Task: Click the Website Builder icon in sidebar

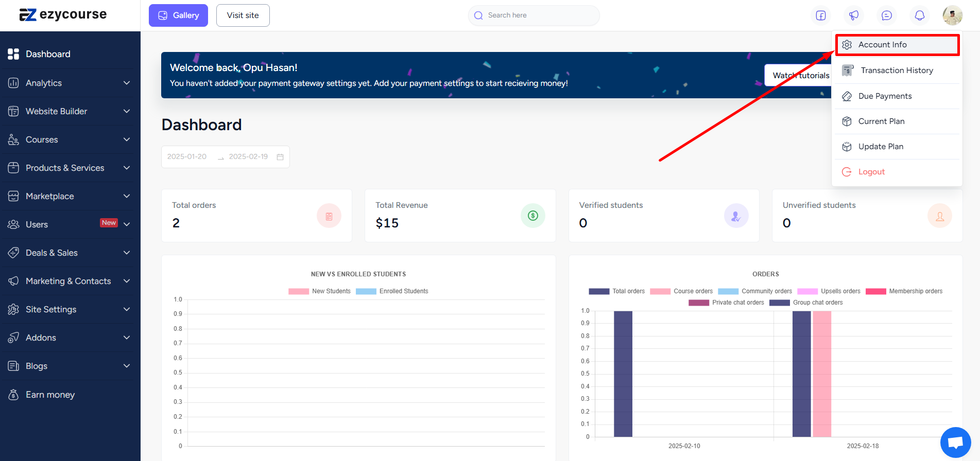Action: click(13, 111)
